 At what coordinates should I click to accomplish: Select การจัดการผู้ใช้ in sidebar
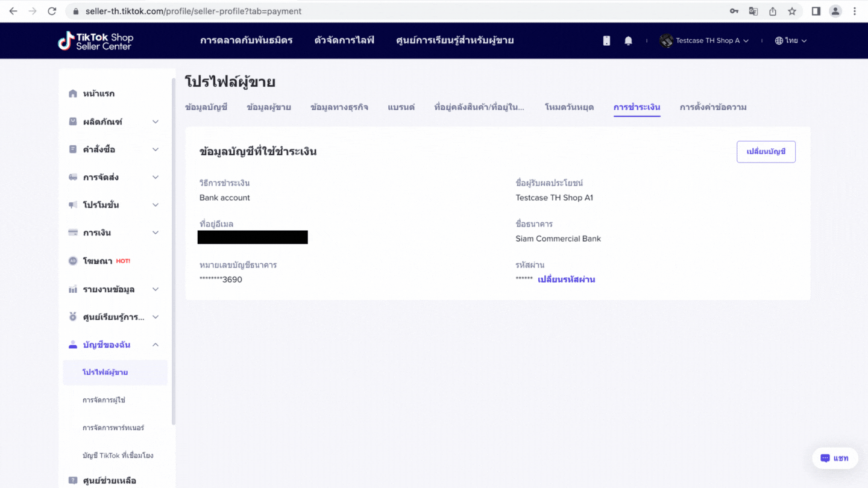tap(104, 400)
